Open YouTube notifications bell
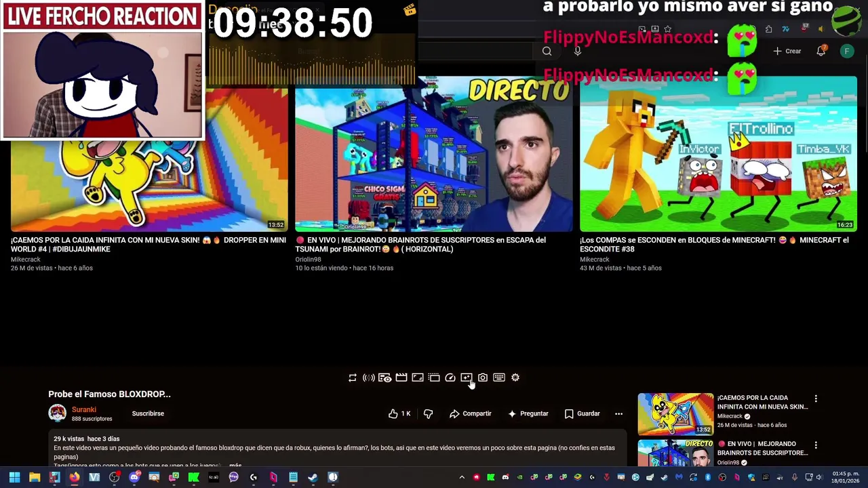Viewport: 868px width, 488px height. [821, 51]
